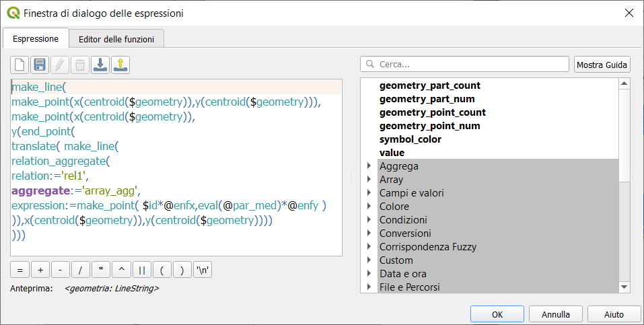Click the edit expression pencil icon
This screenshot has width=644, height=325.
tap(60, 65)
